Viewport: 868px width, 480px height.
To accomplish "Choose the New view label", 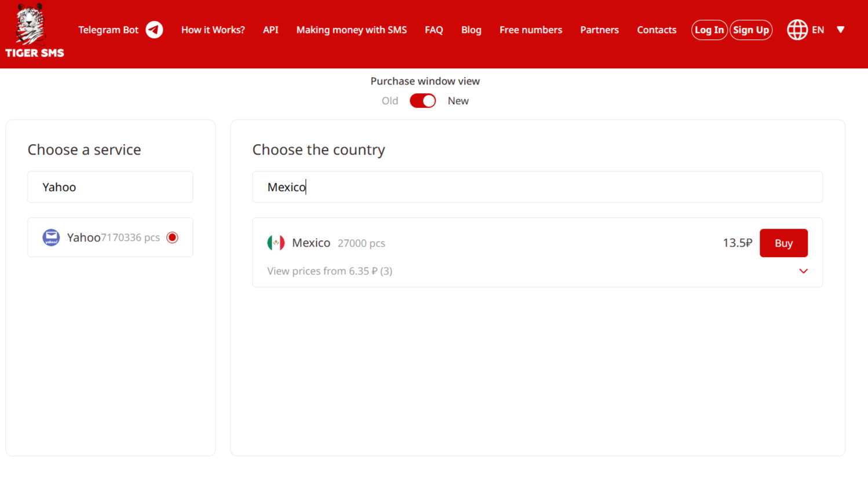I will (458, 101).
